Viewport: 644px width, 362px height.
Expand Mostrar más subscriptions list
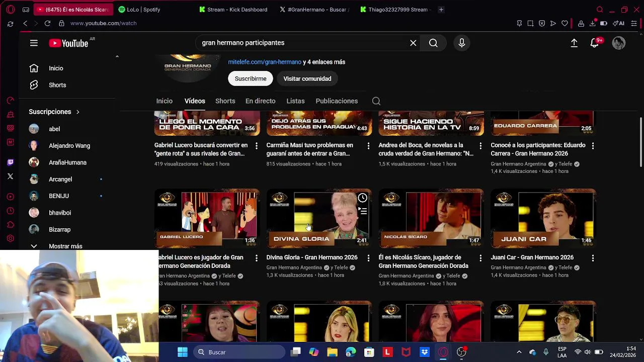[65, 246]
